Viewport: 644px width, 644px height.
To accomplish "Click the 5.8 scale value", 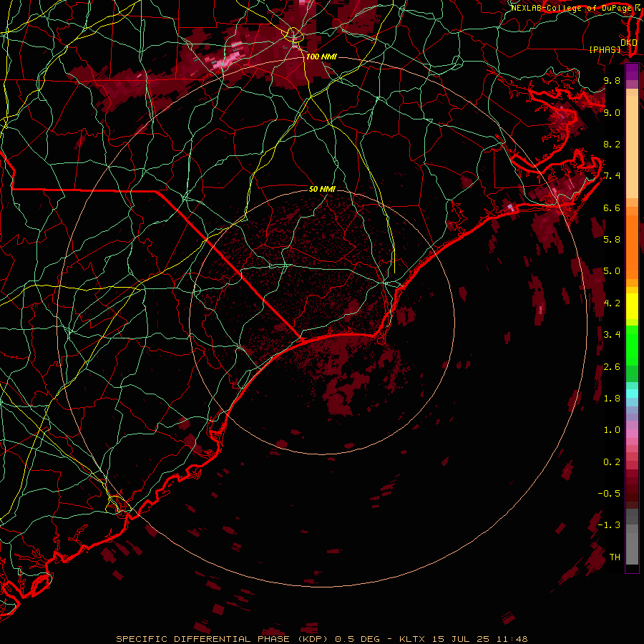I will coord(612,240).
